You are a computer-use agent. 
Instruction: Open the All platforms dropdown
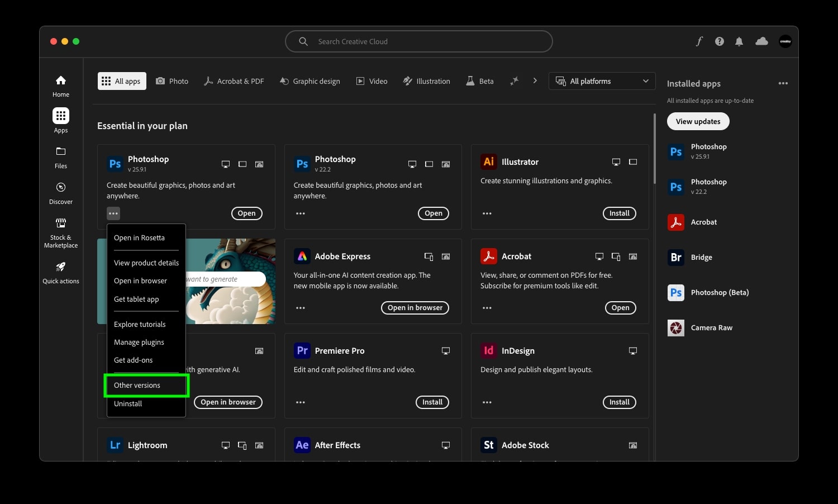pyautogui.click(x=602, y=81)
